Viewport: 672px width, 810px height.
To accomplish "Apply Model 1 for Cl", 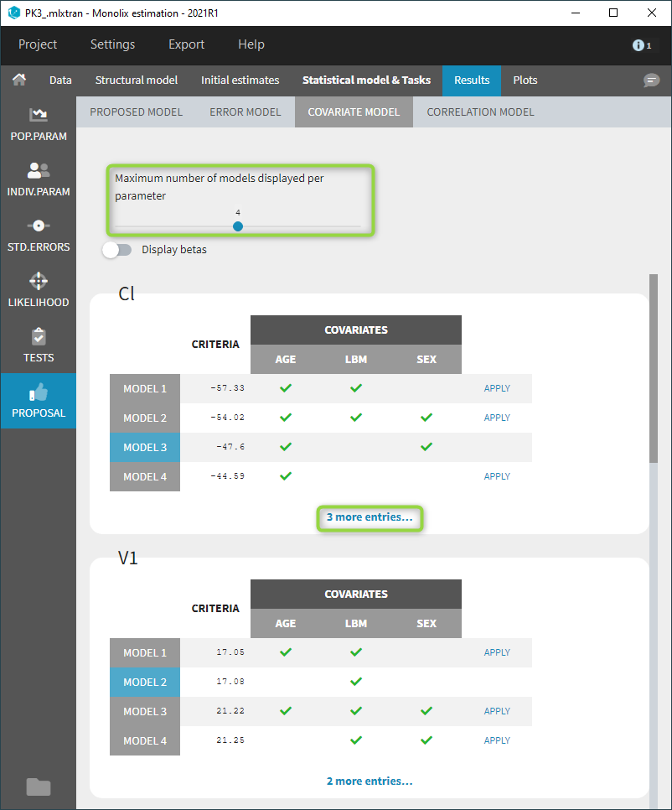I will 497,388.
